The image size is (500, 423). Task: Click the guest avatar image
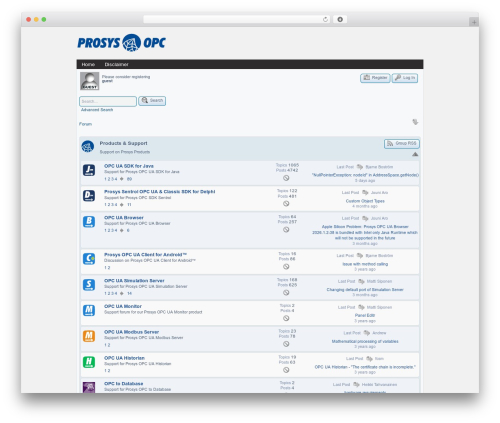tap(89, 81)
